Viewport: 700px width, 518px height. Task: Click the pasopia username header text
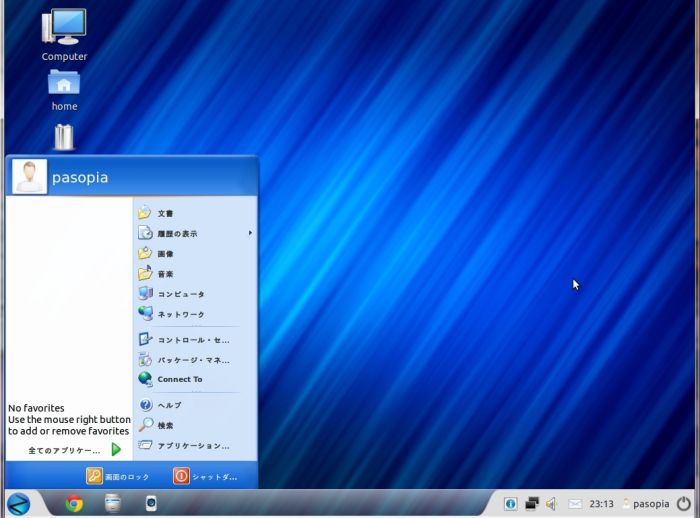[x=80, y=178]
